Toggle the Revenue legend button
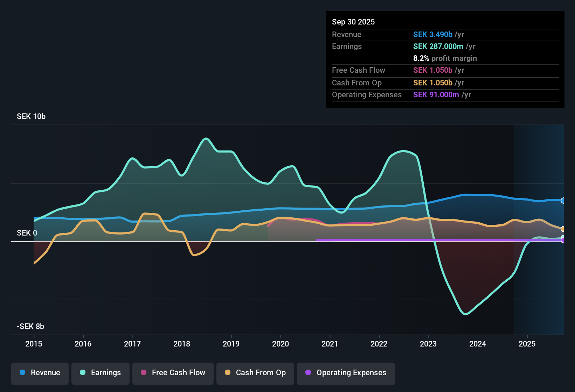The width and height of the screenshot is (575, 392). tap(40, 373)
